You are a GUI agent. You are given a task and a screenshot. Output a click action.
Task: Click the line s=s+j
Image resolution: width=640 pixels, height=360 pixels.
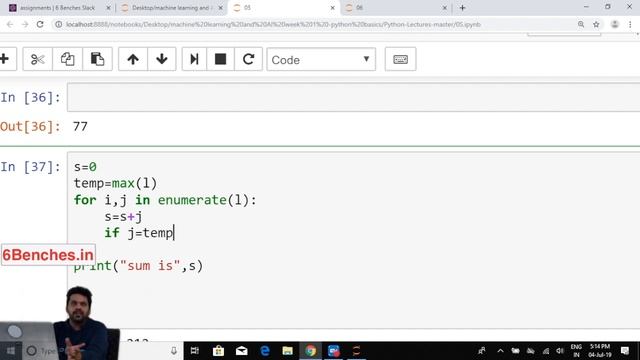click(123, 217)
